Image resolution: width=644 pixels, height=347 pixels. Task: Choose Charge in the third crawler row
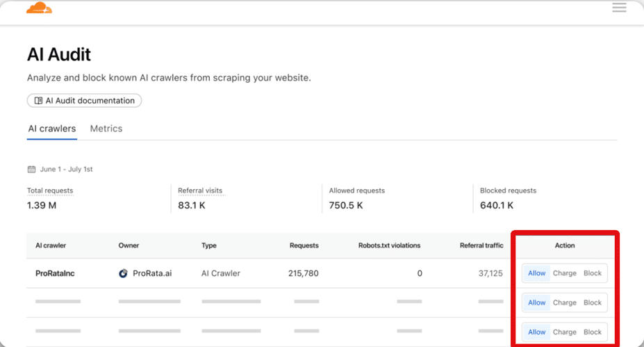(564, 332)
